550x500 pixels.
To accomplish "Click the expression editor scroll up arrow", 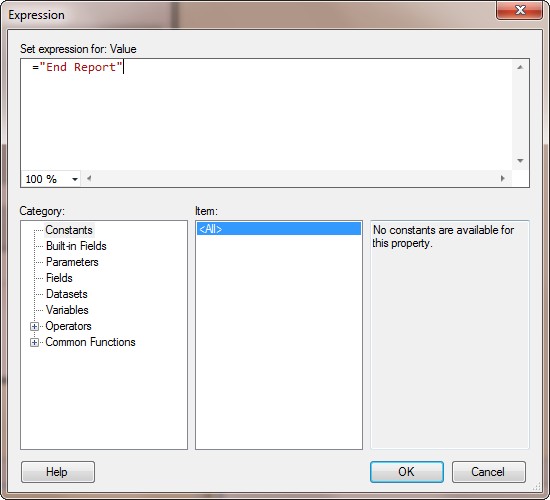I will [520, 67].
